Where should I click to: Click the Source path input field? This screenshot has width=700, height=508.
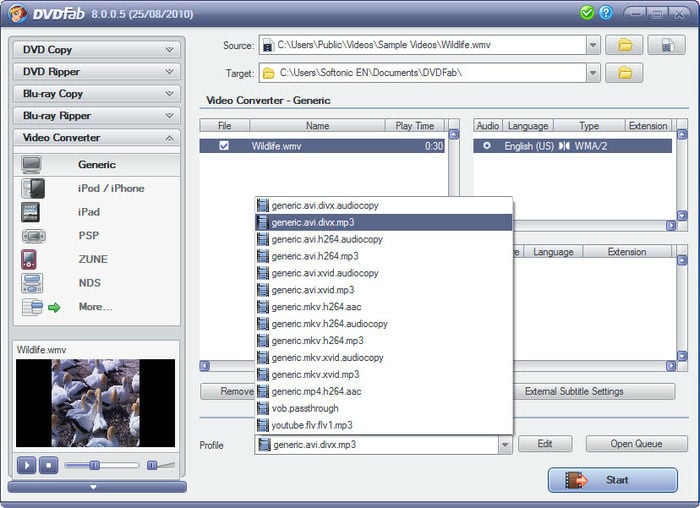[x=423, y=45]
